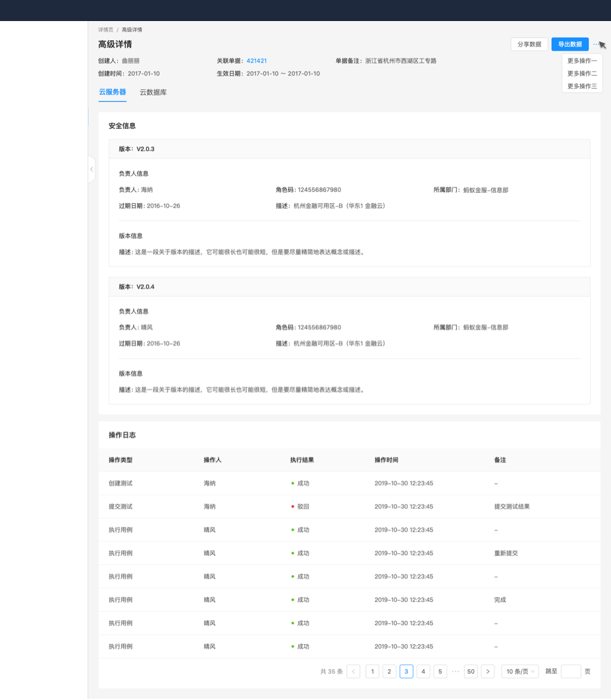The width and height of the screenshot is (611, 700).
Task: Jump ahead via pagination ellipsis
Action: (x=455, y=672)
